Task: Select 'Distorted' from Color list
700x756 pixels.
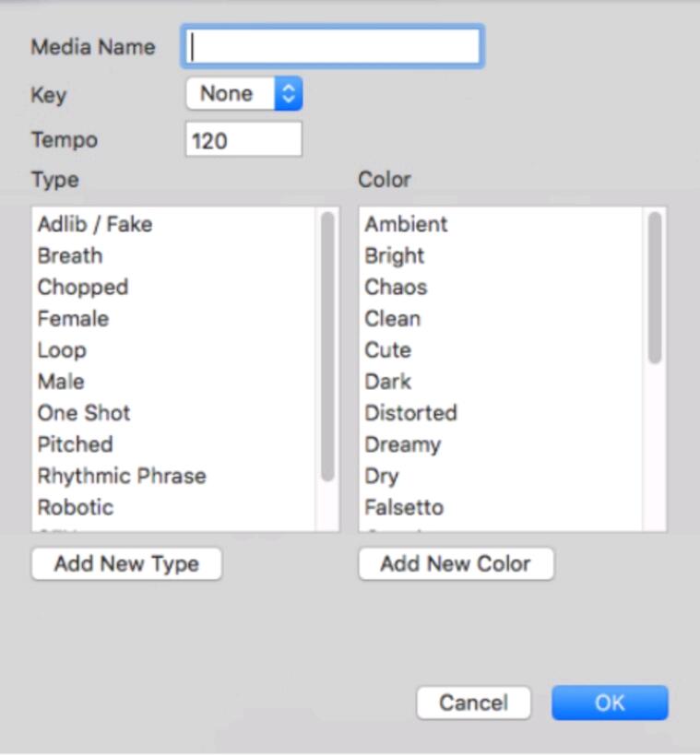Action: coord(410,413)
